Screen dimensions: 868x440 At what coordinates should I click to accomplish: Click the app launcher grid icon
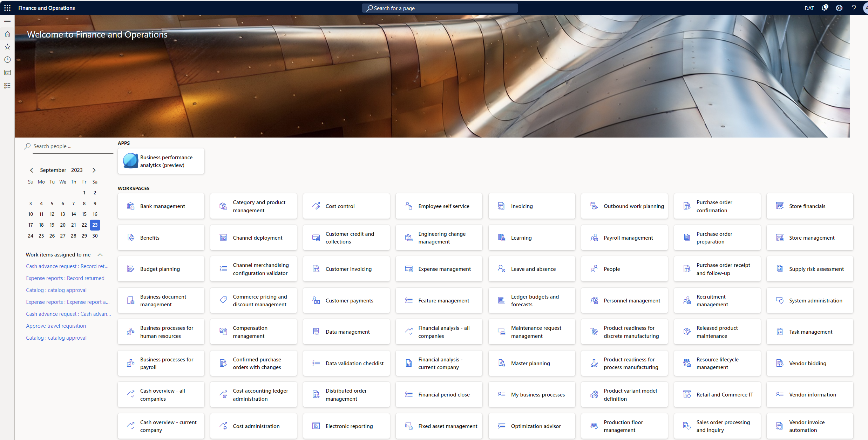click(7, 8)
